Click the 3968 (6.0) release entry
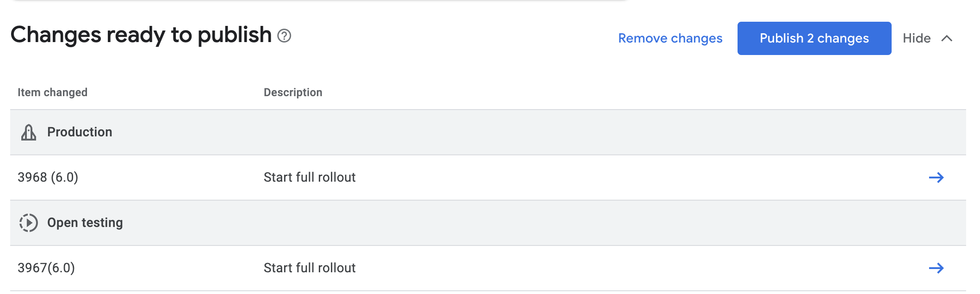 tap(48, 178)
